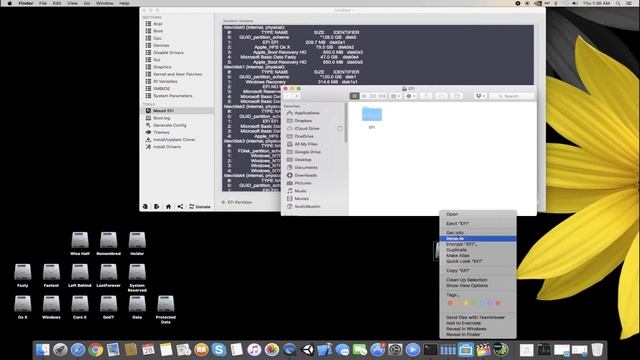Image resolution: width=640 pixels, height=360 pixels.
Task: Open the Install Drivers tool
Action: coord(167,147)
